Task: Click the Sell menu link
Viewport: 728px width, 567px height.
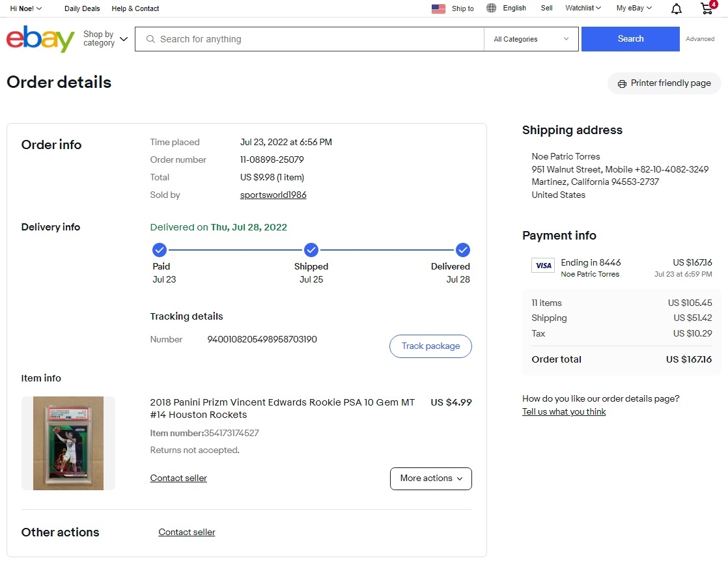Action: tap(546, 8)
